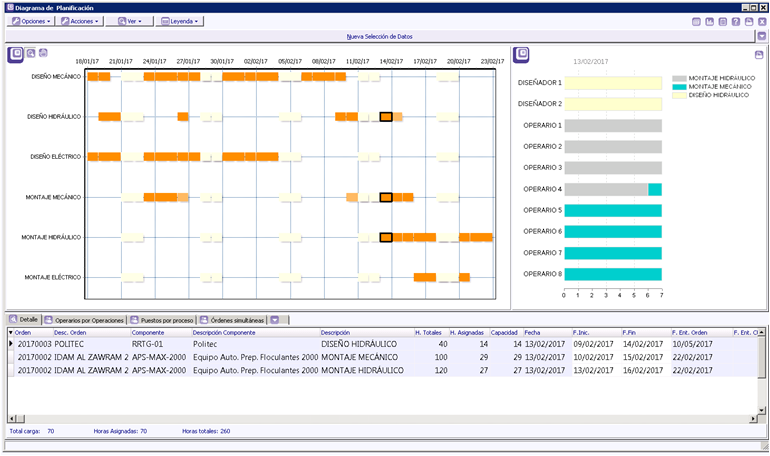Select the purple view icon above the Gantt chart
Image resolution: width=770 pixels, height=456 pixels.
16,53
